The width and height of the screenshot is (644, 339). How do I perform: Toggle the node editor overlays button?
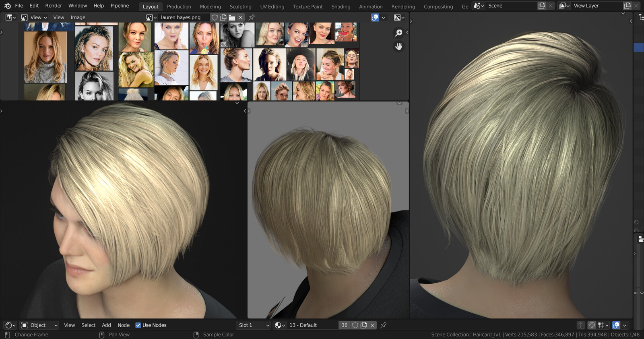pos(616,325)
